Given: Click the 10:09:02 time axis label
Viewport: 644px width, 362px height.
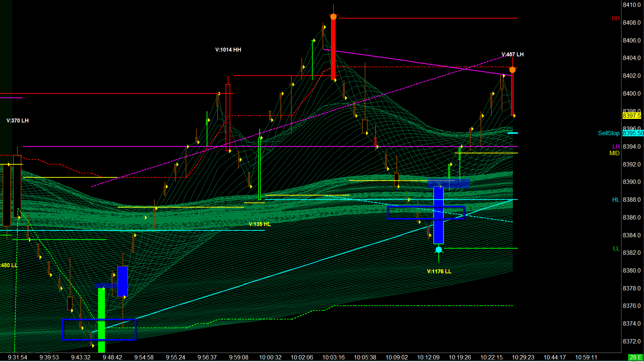Looking at the screenshot, I should pos(397,358).
